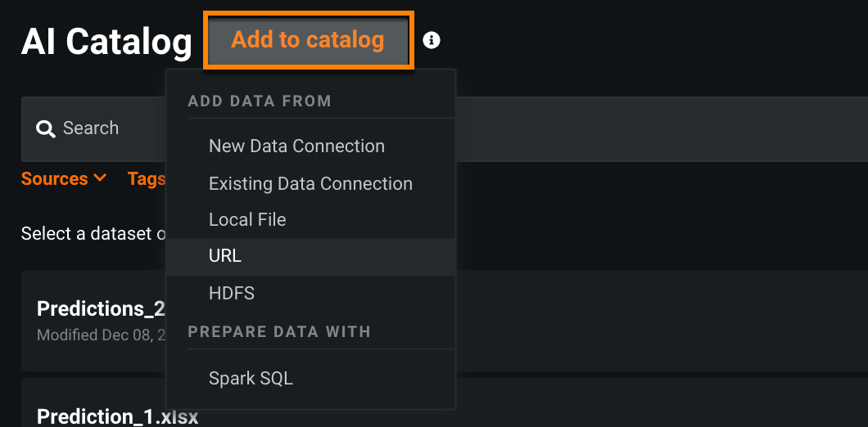The image size is (868, 427).
Task: Open the Add to catalog dropdown button
Action: coord(308,40)
